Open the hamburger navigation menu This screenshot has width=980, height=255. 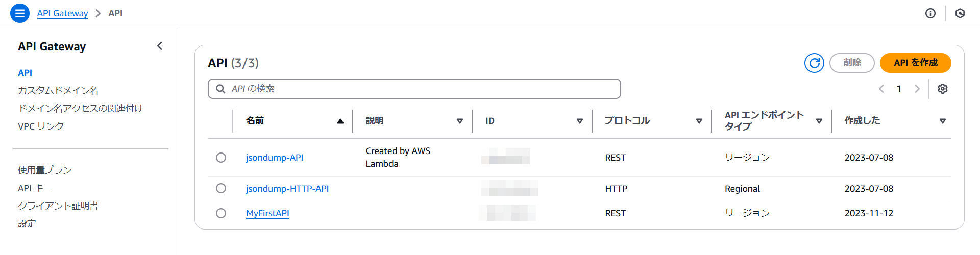click(x=20, y=13)
